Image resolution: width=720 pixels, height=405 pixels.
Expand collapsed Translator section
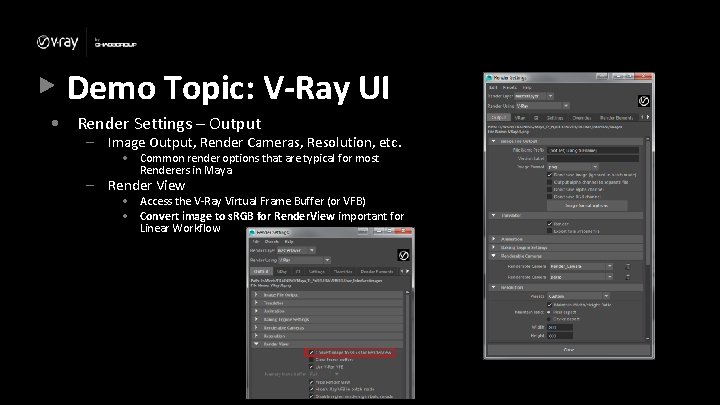coord(256,303)
